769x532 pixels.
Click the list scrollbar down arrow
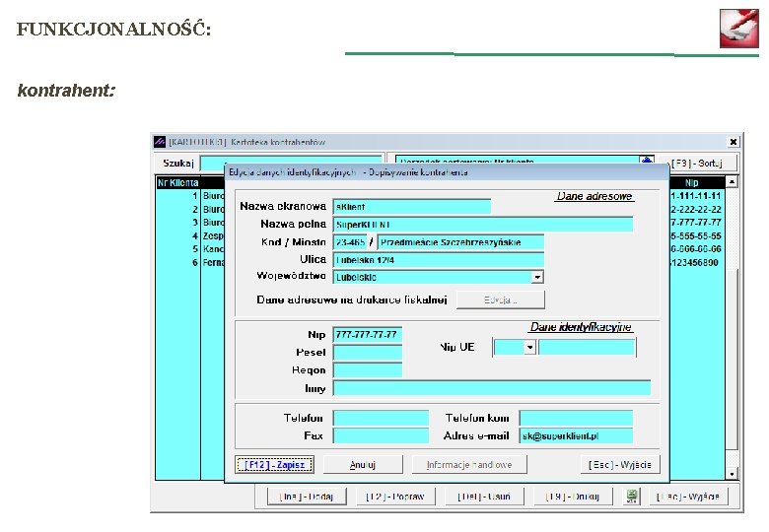click(x=732, y=474)
